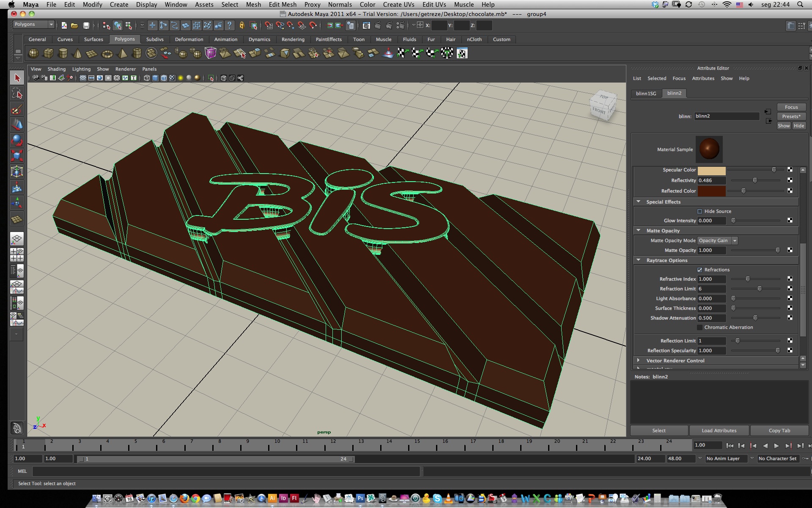
Task: Click the Load Attributes button
Action: [x=719, y=431]
